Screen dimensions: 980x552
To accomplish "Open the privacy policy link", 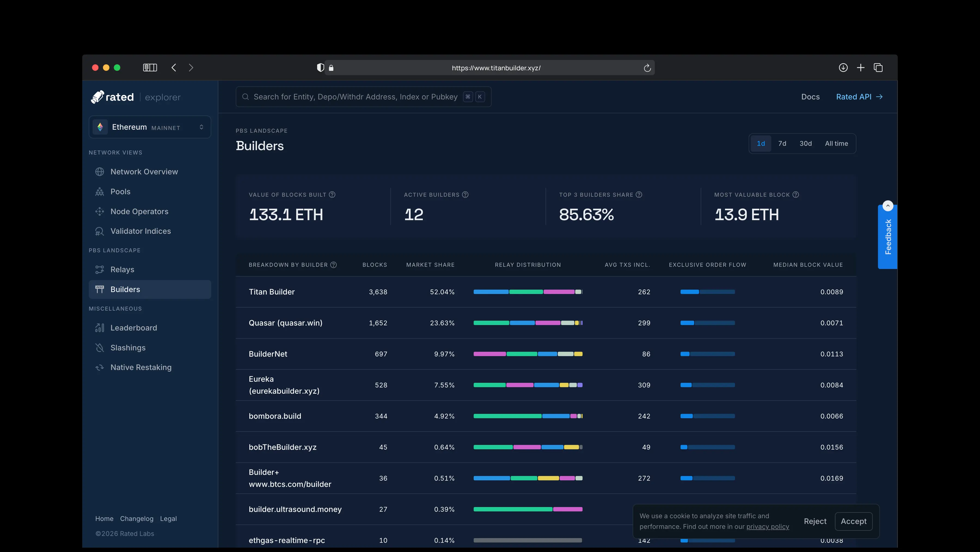I will pos(767,526).
